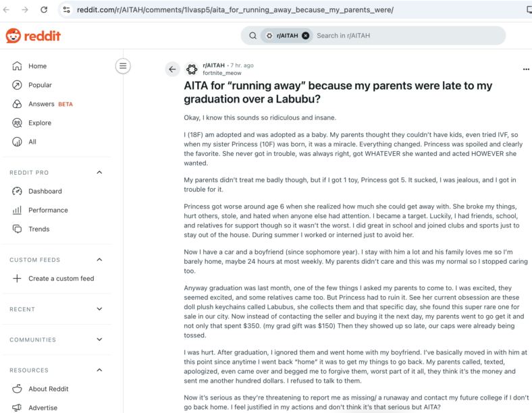Collapse the Reddit Pro section
Image resolution: width=532 pixels, height=413 pixels.
coord(99,172)
